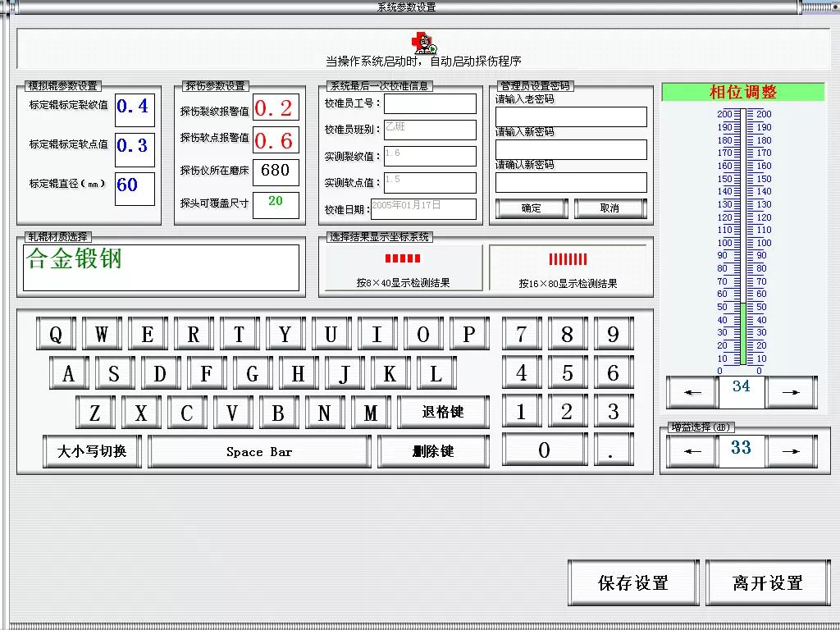Decrease gain selection dB with left arrow
The height and width of the screenshot is (630, 840).
click(692, 451)
